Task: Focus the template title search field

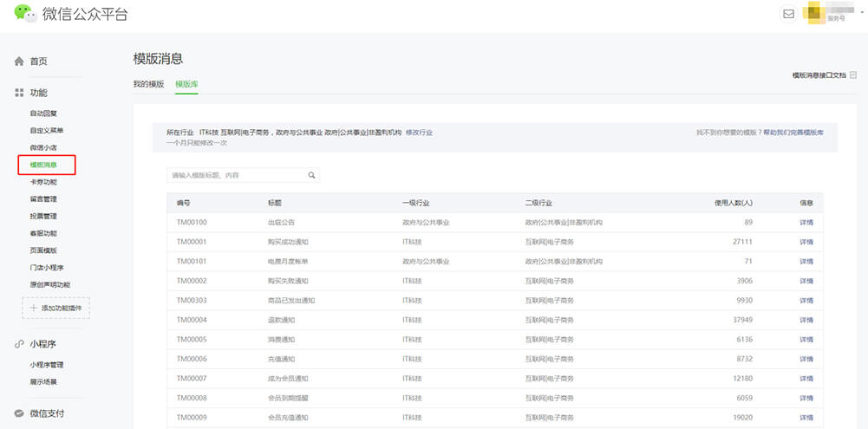Action: coord(236,175)
